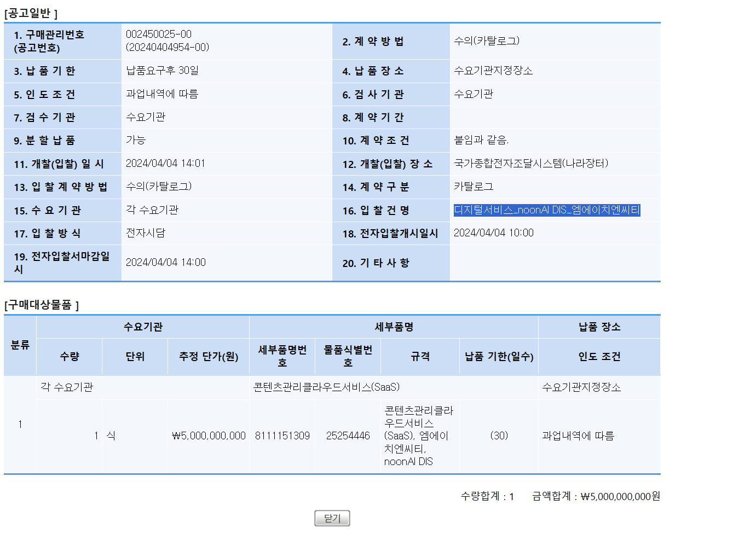Screen dimensions: 756x540
Task: Click the 납품 기한 (30) cell
Action: point(499,436)
